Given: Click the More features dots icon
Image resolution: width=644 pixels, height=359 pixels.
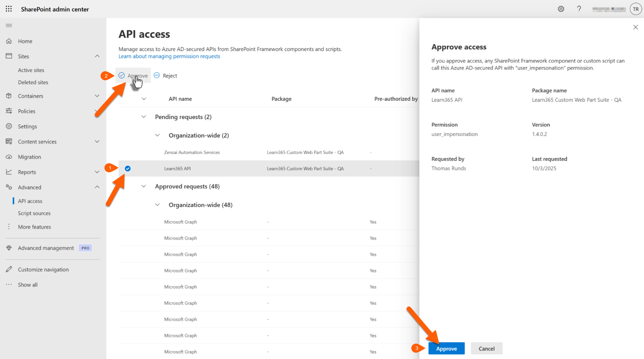Looking at the screenshot, I should tap(9, 227).
